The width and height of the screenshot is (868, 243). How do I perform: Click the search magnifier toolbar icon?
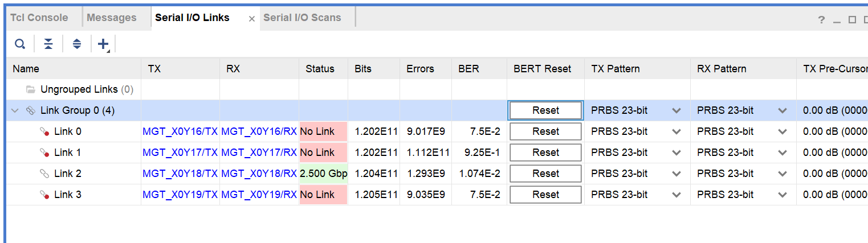(20, 44)
